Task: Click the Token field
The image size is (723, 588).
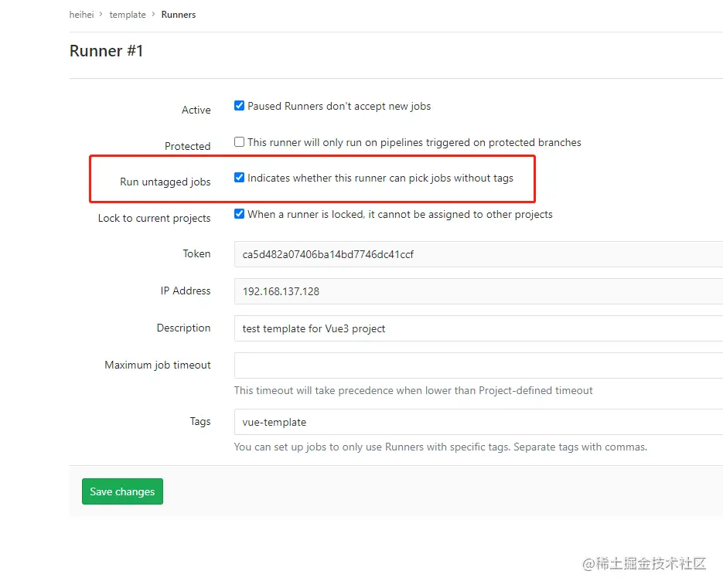Action: (x=479, y=254)
